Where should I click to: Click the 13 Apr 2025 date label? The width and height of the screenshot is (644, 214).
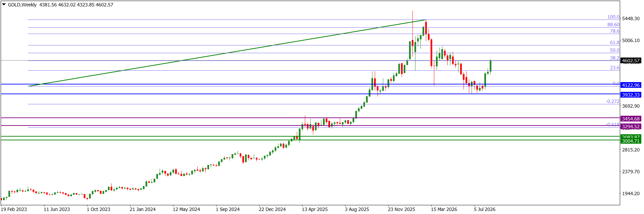coord(315,209)
